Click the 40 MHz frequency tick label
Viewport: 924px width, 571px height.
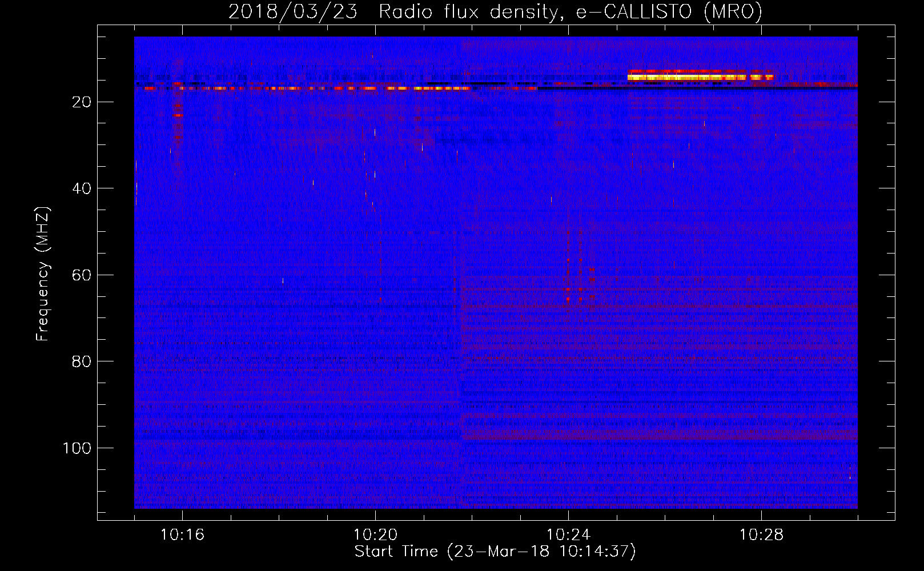(82, 188)
